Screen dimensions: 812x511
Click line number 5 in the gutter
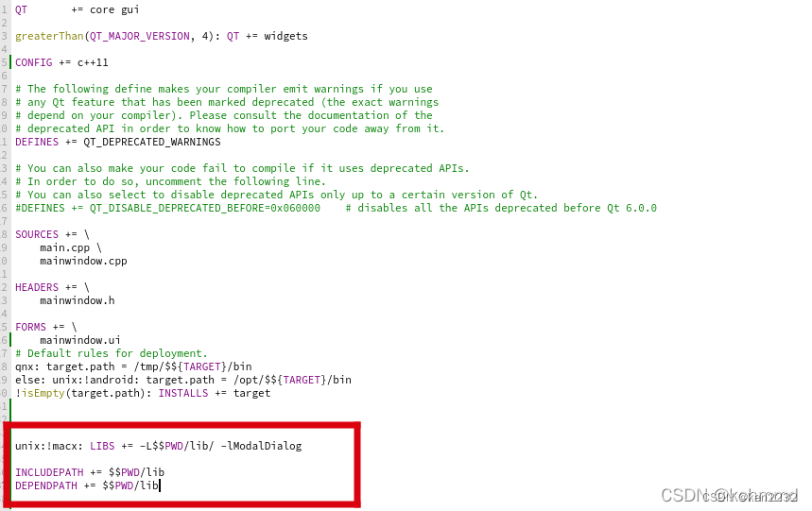[4, 62]
